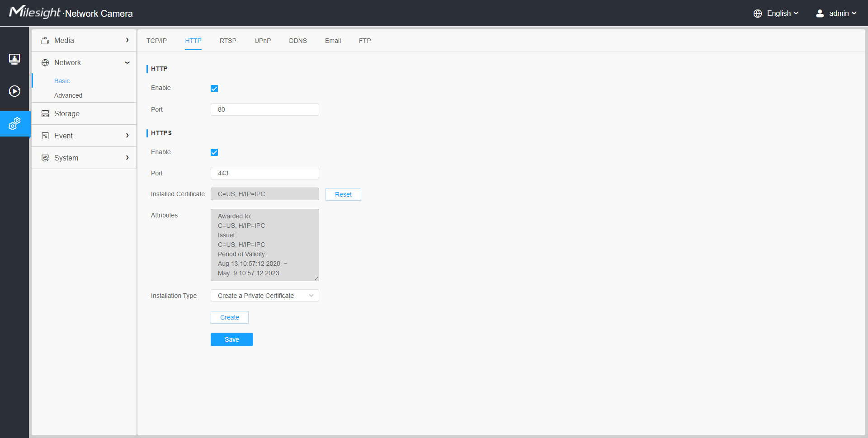
Task: Switch to the RTSP tab
Action: tap(228, 41)
